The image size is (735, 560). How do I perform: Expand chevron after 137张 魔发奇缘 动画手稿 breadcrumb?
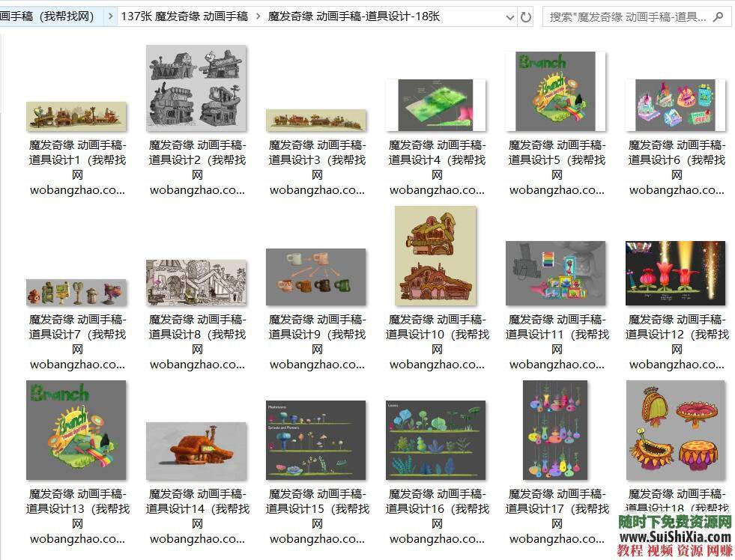point(258,17)
